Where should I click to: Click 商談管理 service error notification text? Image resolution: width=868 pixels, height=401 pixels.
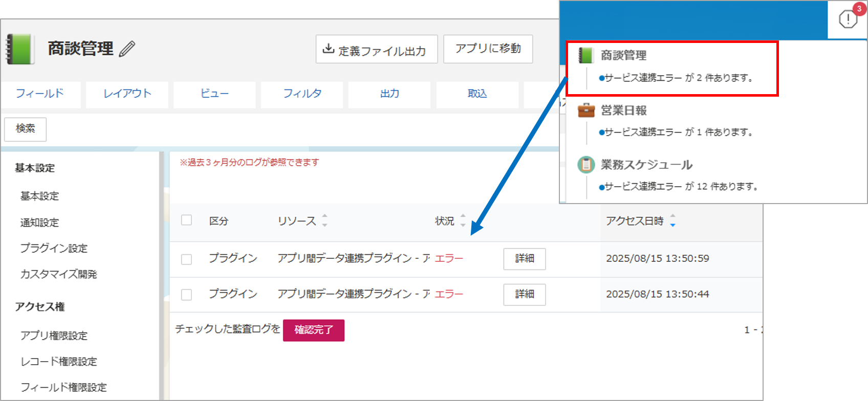[676, 78]
